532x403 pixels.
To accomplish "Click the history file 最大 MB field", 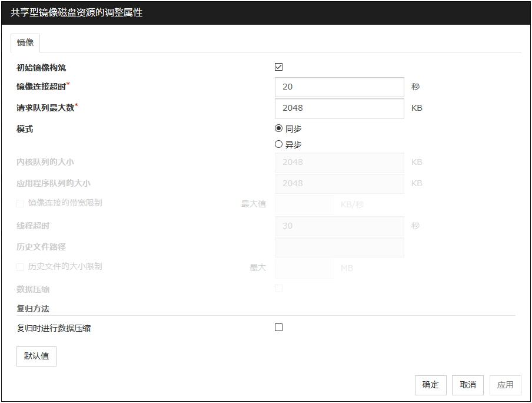I will pyautogui.click(x=304, y=268).
